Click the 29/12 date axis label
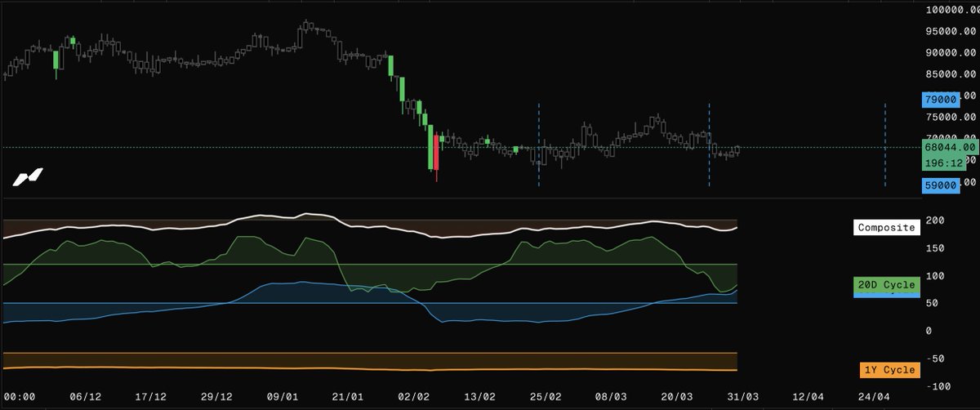This screenshot has width=980, height=410. [x=216, y=396]
